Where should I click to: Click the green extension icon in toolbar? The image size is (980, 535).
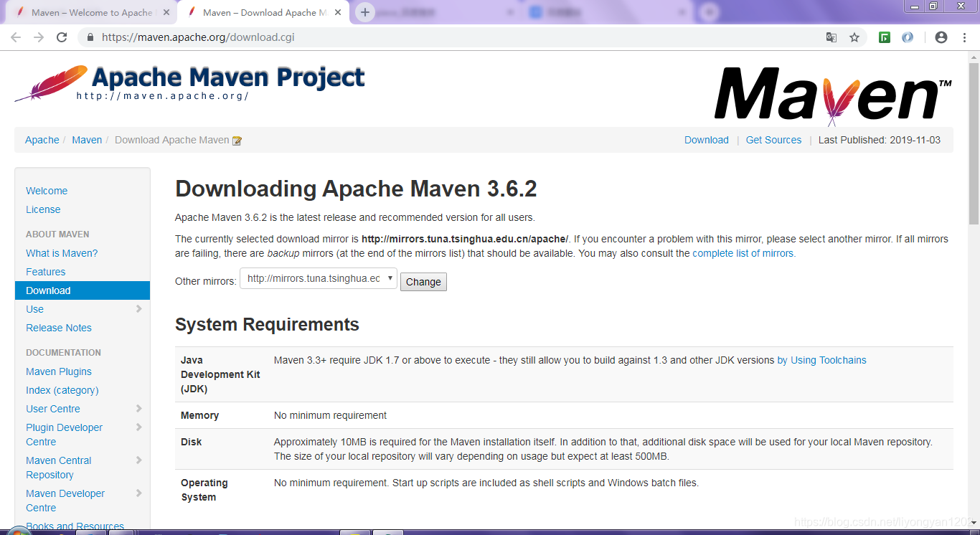pyautogui.click(x=885, y=37)
